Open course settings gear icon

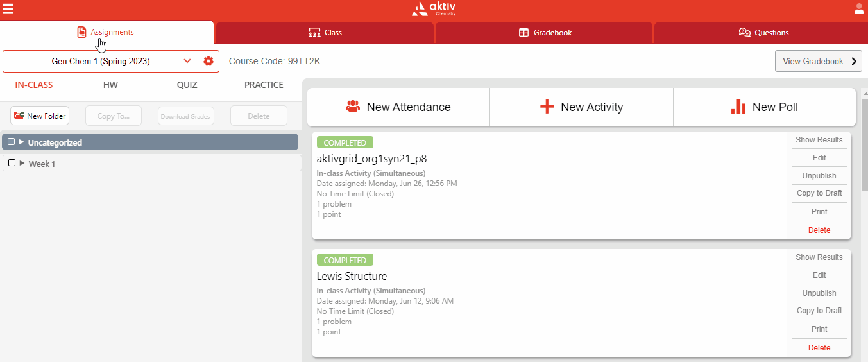tap(208, 61)
